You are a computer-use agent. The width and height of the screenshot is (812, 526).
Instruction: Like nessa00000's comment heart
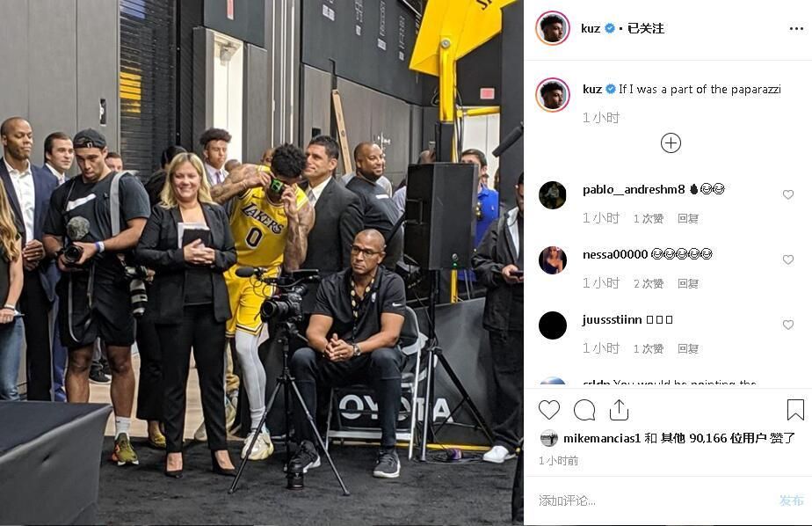coord(787,259)
